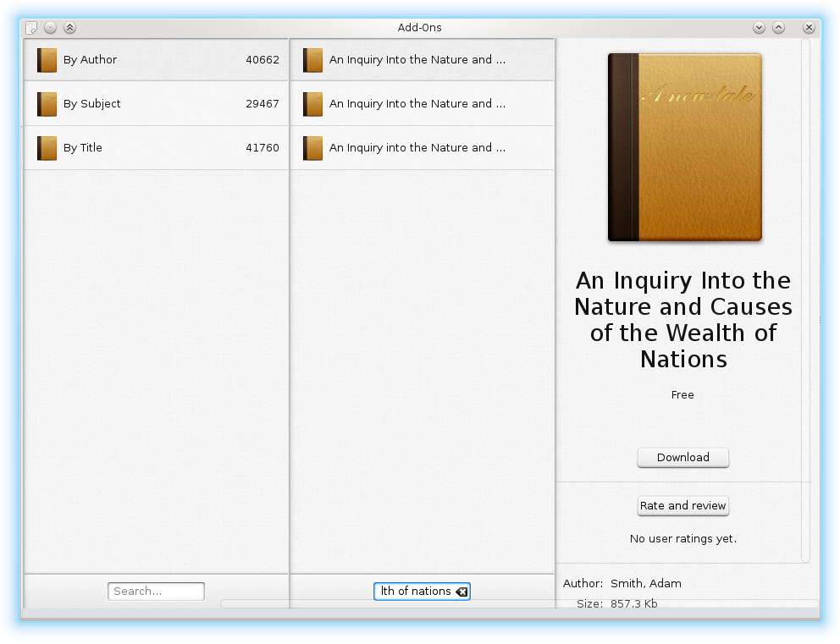Clear the 'lth of nations' search text

coord(461,592)
